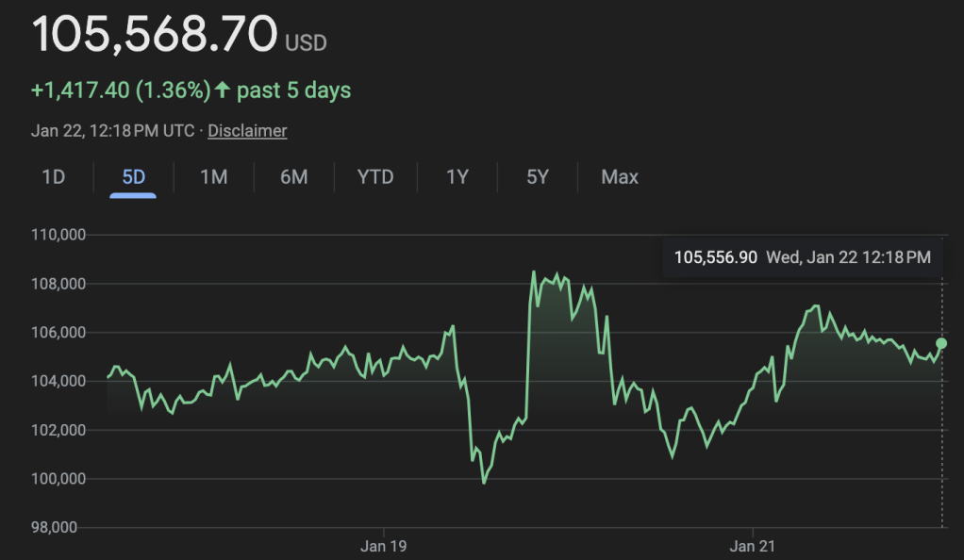964x560 pixels.
Task: Click the USD currency label
Action: (x=306, y=42)
